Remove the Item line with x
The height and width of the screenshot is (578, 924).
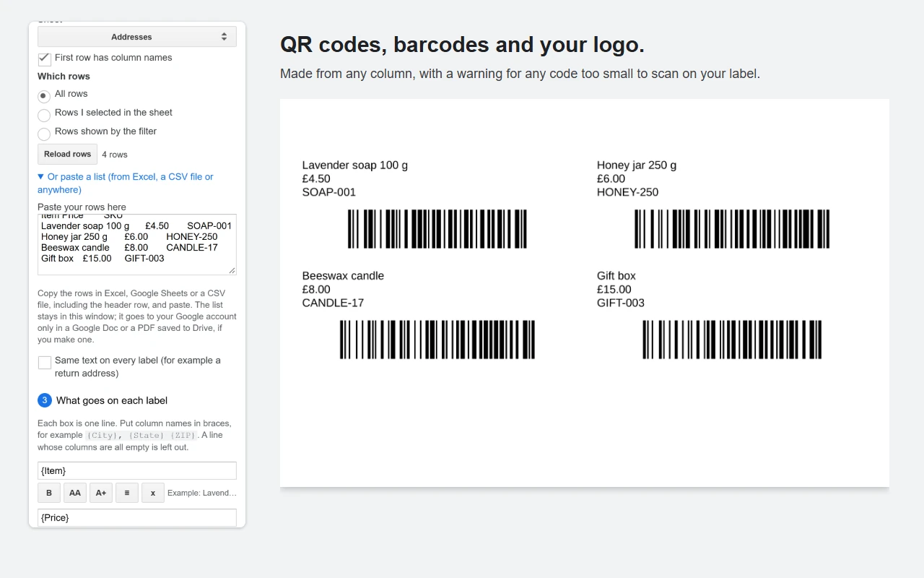[x=153, y=493]
